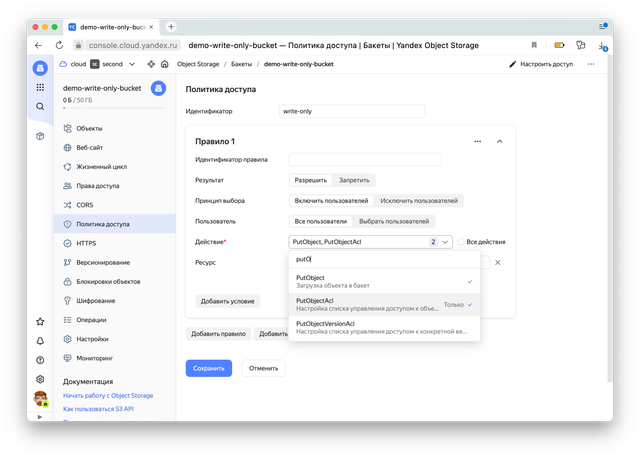Choose "Исключить пользователей" selection principle
This screenshot has width=640, height=457.
click(x=405, y=201)
